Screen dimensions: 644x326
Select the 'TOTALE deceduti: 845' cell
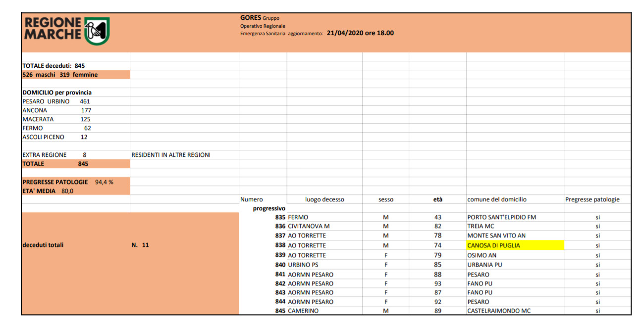(76, 66)
